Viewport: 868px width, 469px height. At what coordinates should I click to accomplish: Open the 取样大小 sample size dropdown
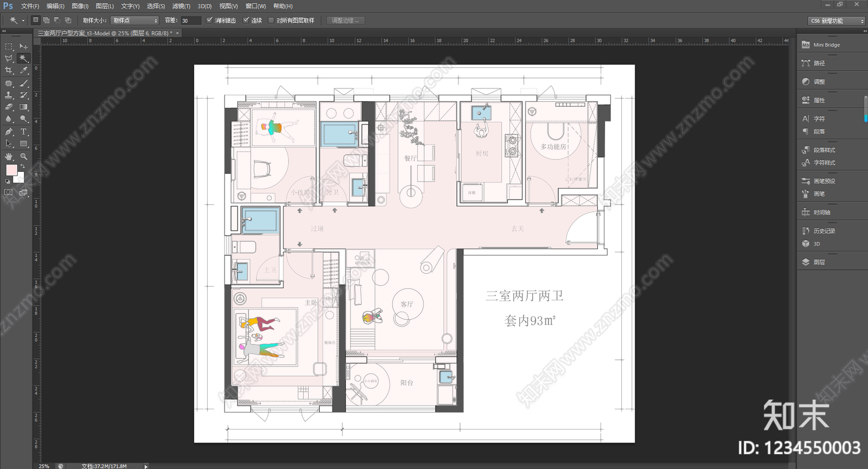[135, 21]
